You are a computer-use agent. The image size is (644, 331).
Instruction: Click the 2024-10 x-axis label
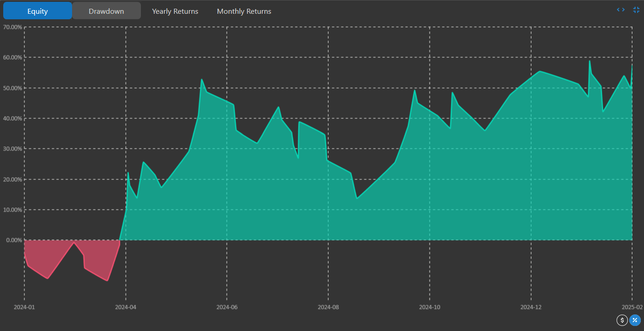[x=430, y=307]
